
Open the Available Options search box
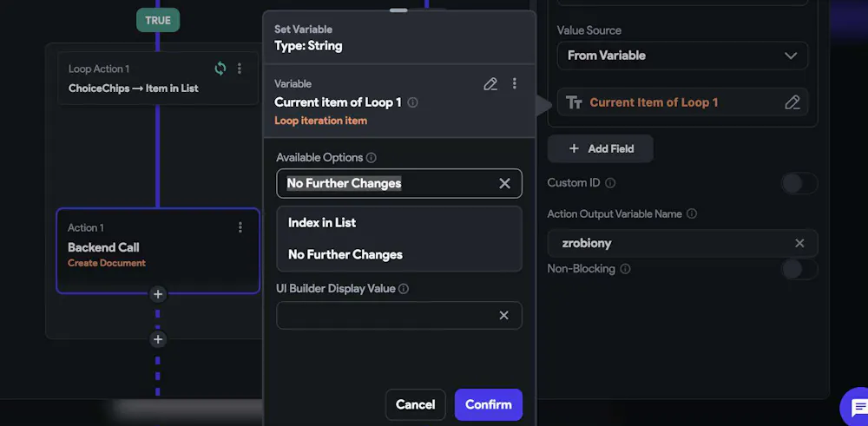[386, 183]
